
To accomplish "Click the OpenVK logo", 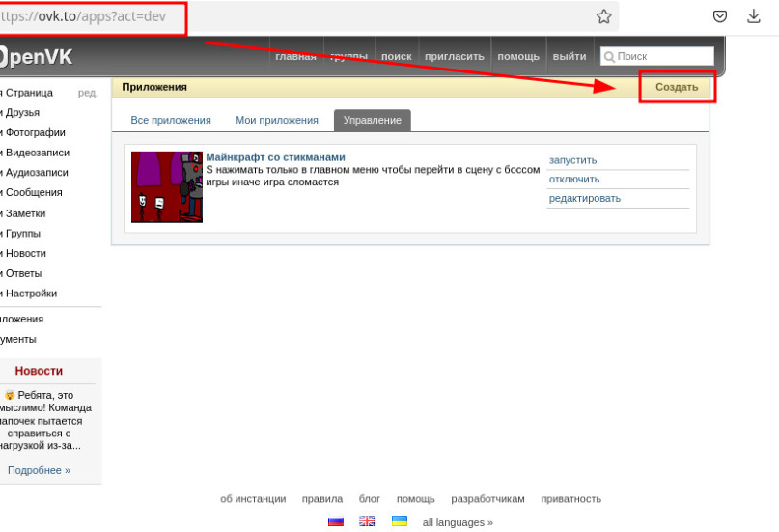I will point(37,57).
